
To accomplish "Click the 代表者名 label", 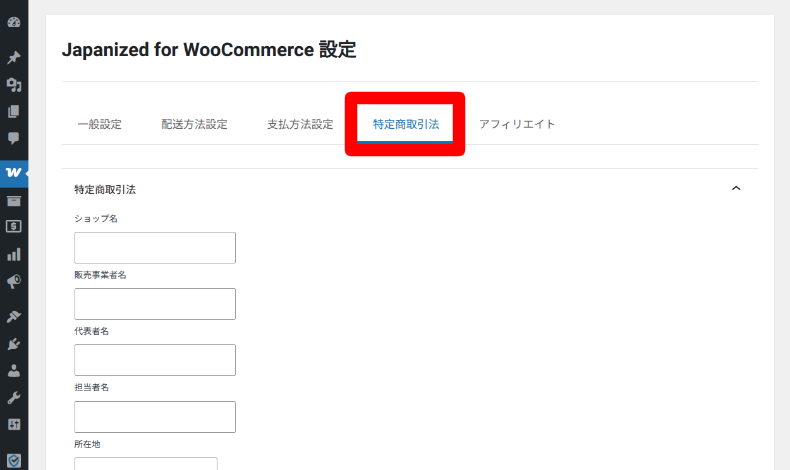I will 91,331.
